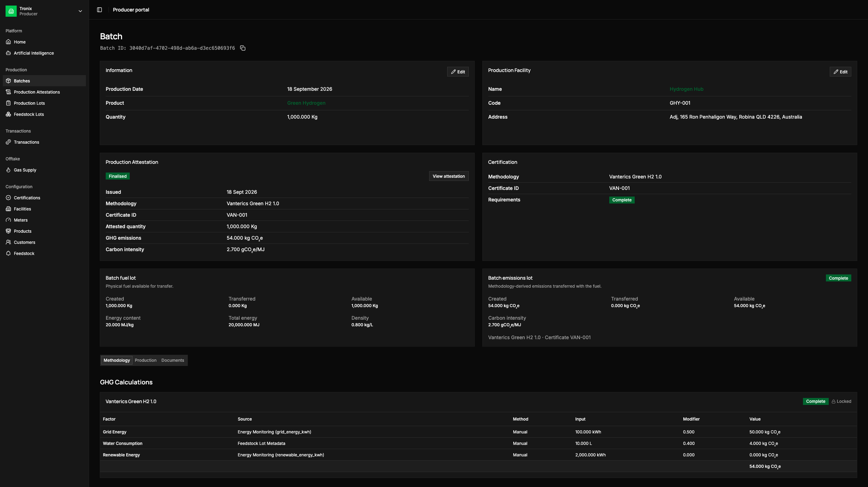This screenshot has width=868, height=487.
Task: Switch to the Documents tab
Action: click(172, 360)
